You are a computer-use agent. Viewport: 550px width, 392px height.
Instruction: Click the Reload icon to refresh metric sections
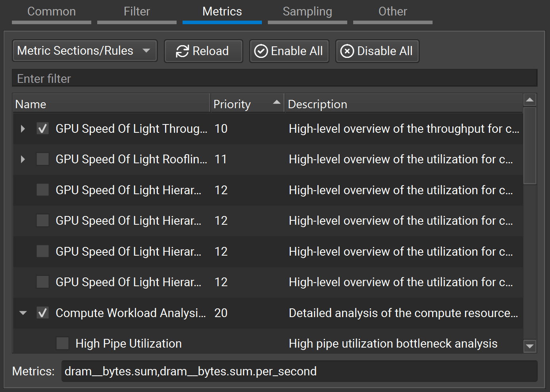182,51
